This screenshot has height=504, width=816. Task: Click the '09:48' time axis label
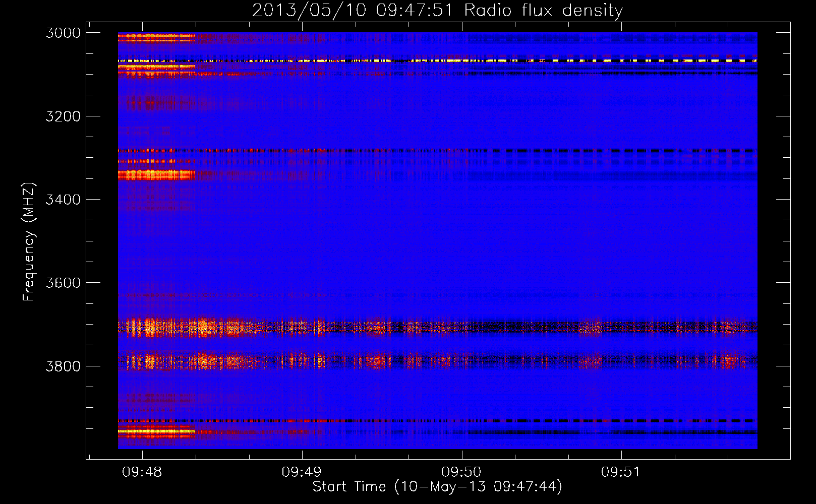click(142, 472)
